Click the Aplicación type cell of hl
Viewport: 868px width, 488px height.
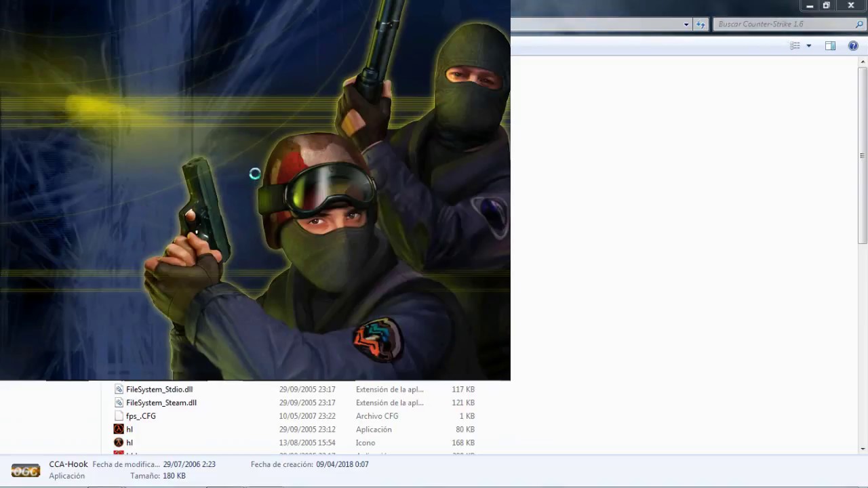tap(374, 429)
